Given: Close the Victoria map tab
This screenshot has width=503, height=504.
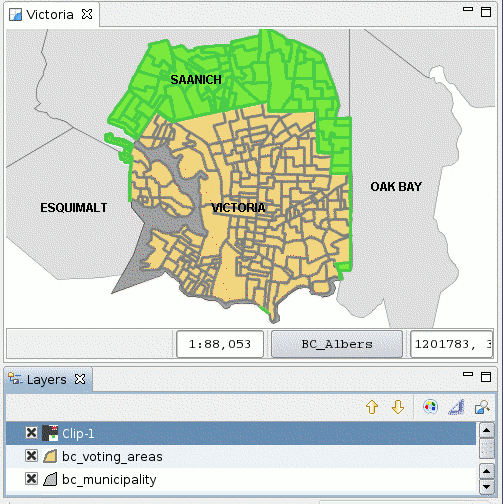Looking at the screenshot, I should (x=87, y=14).
